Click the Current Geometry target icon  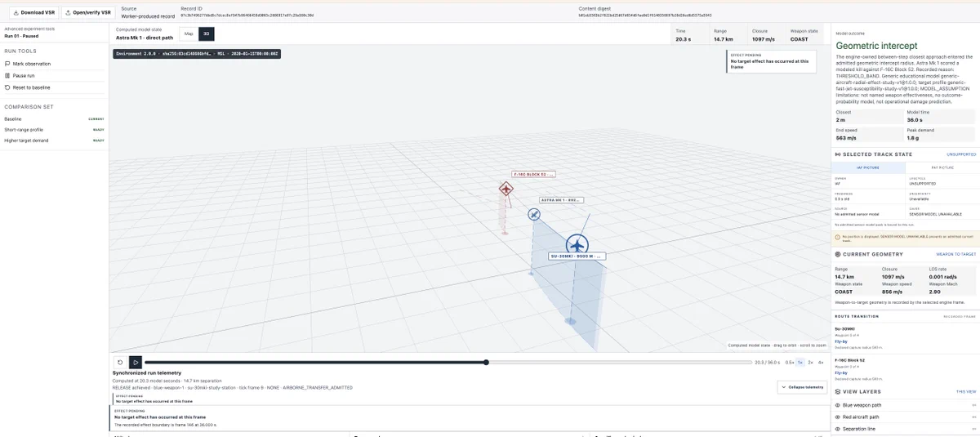point(838,254)
